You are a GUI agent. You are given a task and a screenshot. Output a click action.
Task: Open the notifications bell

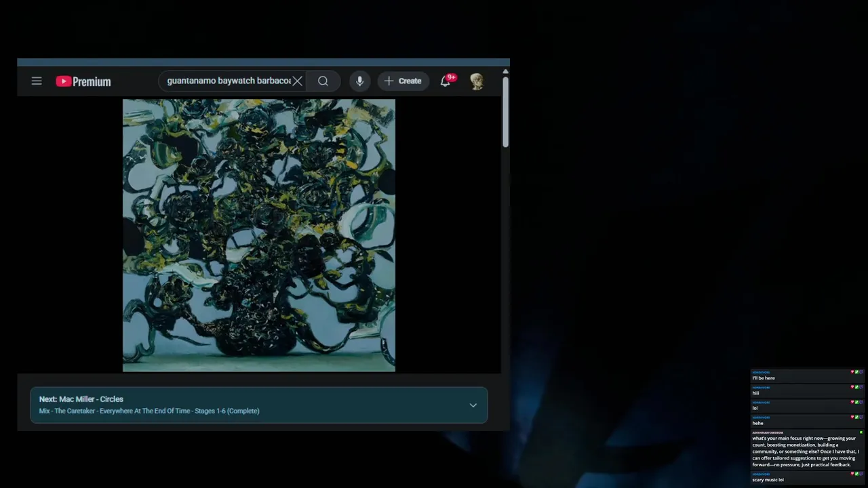coord(446,81)
